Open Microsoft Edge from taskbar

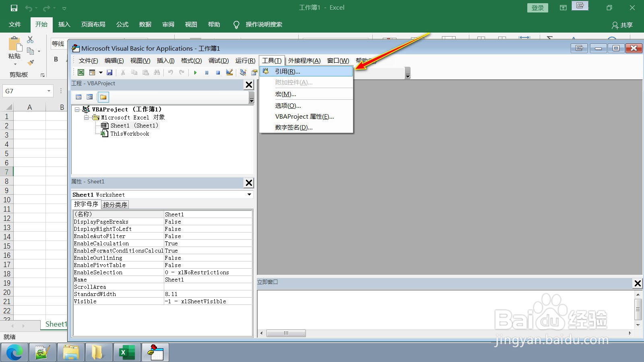(x=14, y=353)
